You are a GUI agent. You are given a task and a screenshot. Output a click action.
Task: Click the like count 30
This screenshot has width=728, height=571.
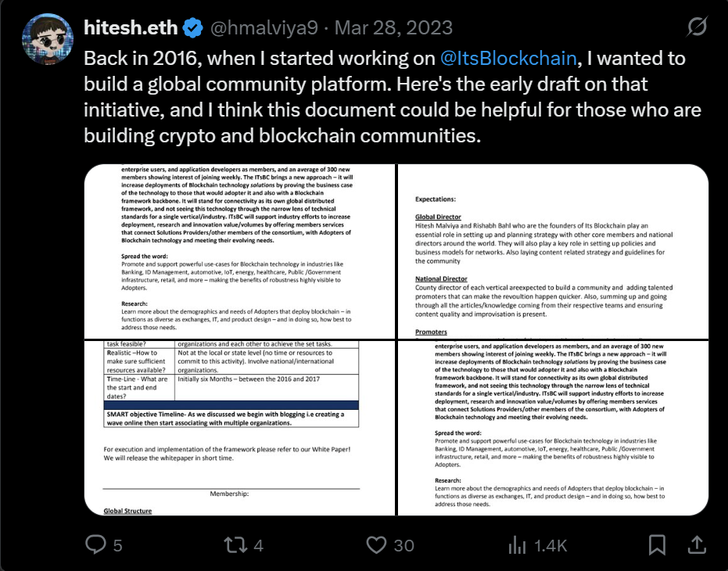[x=403, y=545]
